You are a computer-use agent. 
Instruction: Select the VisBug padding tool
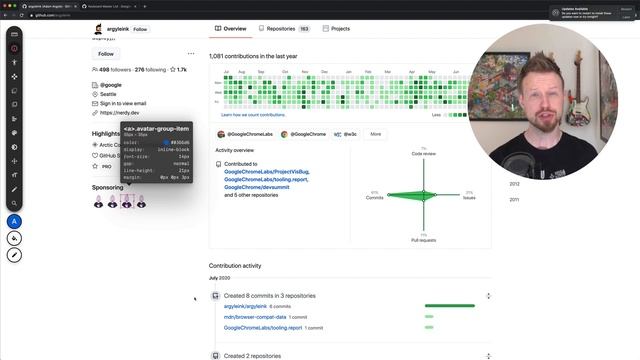[14, 104]
